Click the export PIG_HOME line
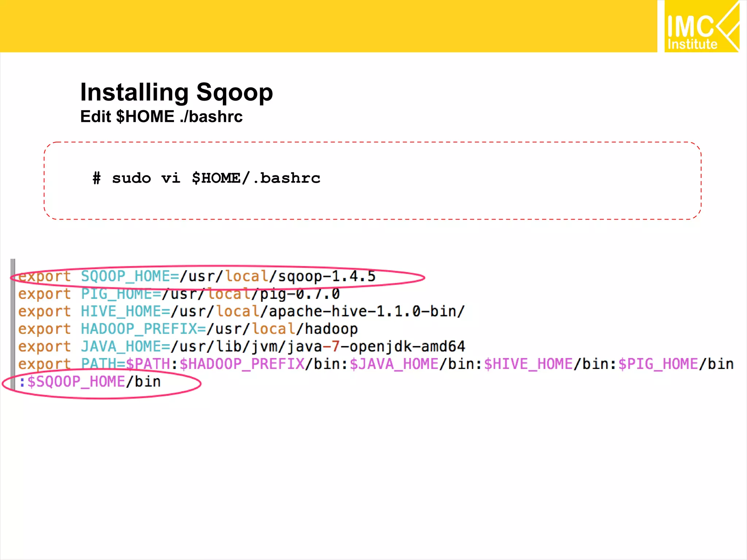 (179, 294)
